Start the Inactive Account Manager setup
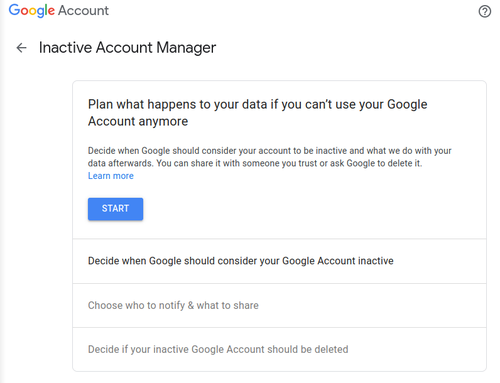Viewport: 500px width, 383px height. click(115, 209)
